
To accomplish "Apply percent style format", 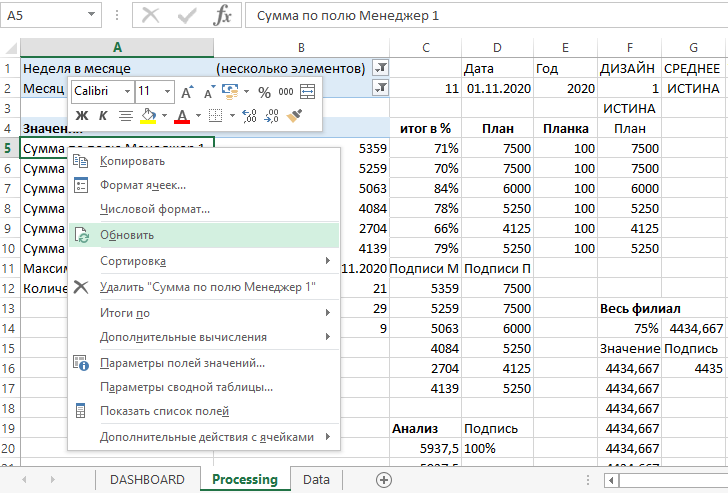I will [x=265, y=91].
